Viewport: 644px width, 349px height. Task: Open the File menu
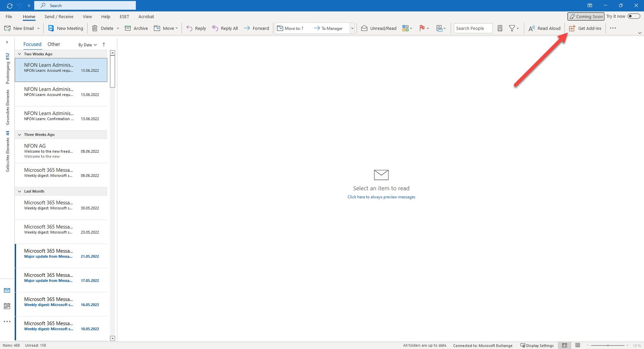coord(9,17)
